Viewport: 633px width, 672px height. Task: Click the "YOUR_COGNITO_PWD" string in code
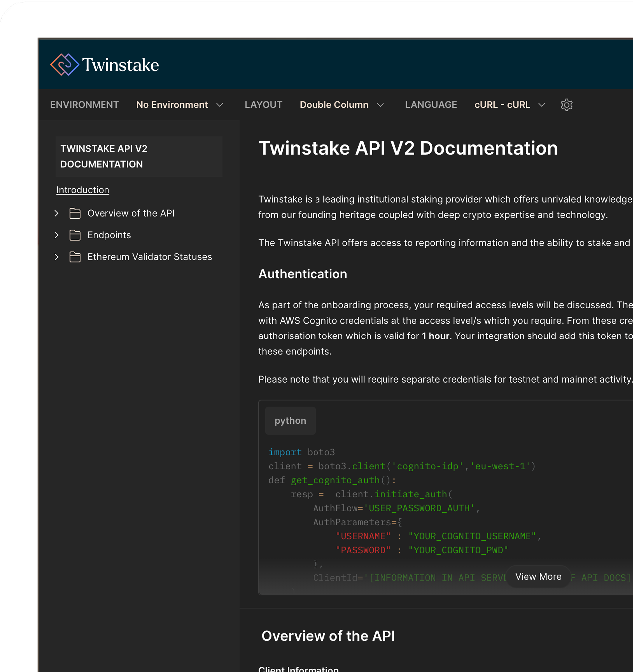pos(458,550)
